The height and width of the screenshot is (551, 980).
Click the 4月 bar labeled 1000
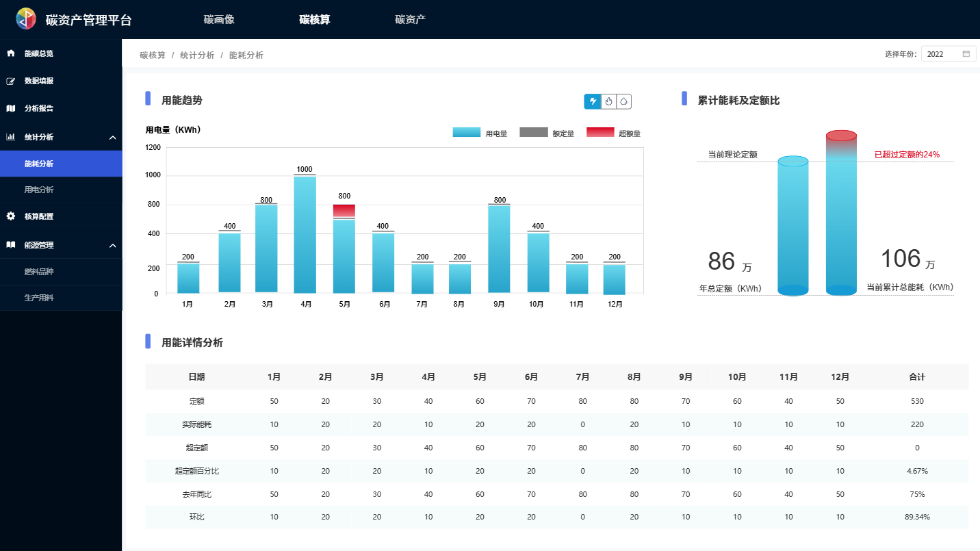(x=305, y=234)
